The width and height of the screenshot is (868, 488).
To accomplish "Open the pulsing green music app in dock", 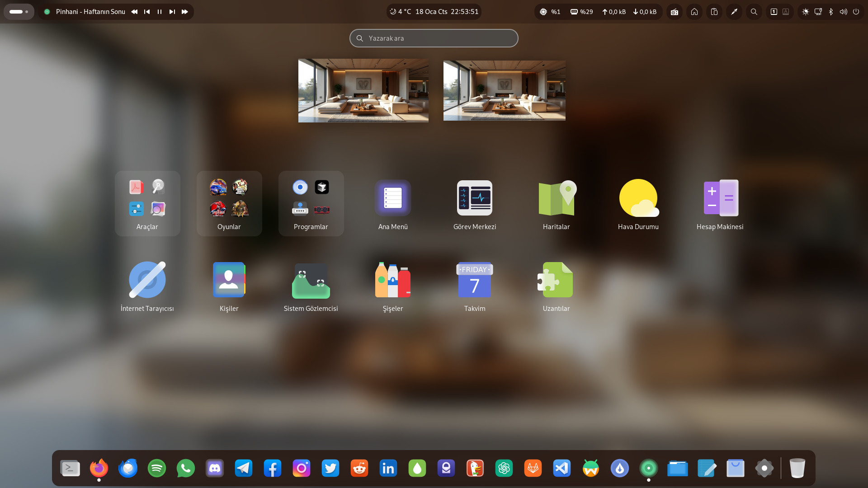I will (649, 468).
